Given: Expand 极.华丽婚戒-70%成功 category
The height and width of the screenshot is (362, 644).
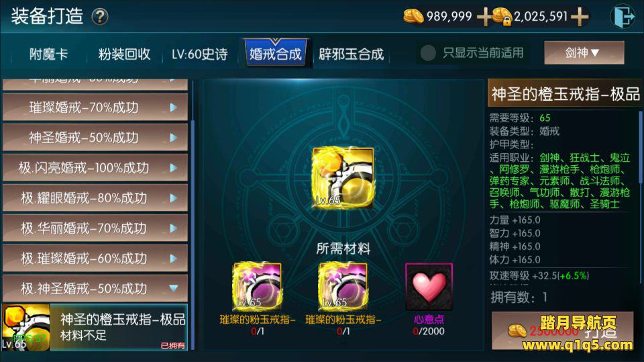Looking at the screenshot, I should (95, 228).
